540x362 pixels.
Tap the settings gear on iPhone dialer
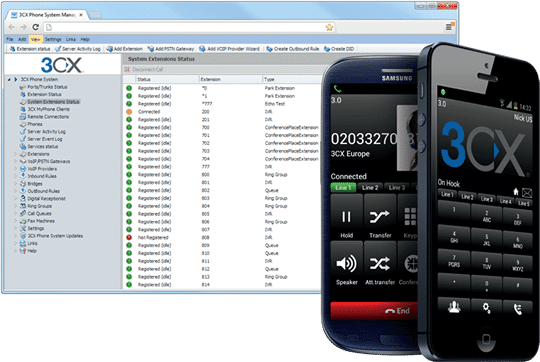(x=486, y=308)
